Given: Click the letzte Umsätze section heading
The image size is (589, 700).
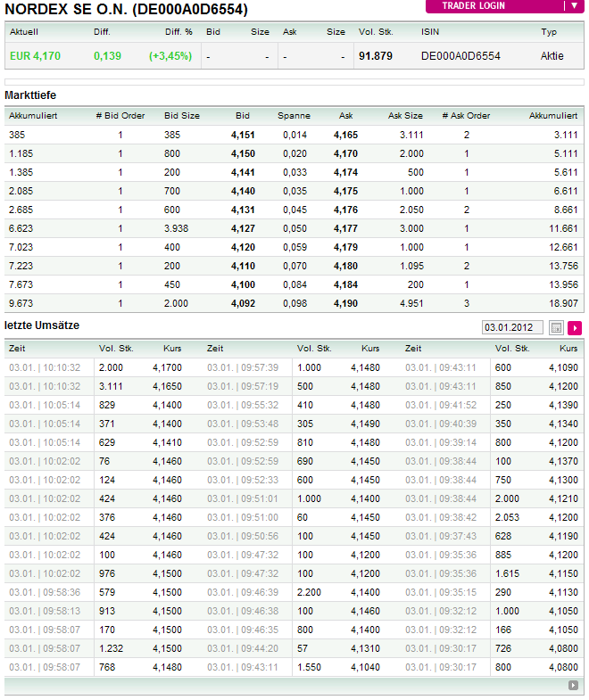Looking at the screenshot, I should [x=42, y=325].
